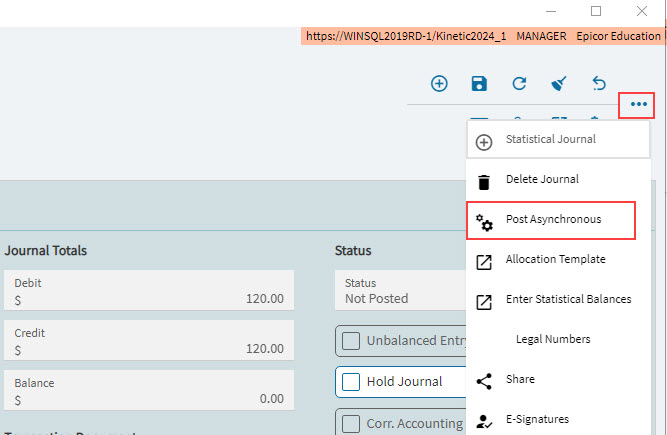
Task: Clear the form with the broom icon
Action: click(x=559, y=83)
